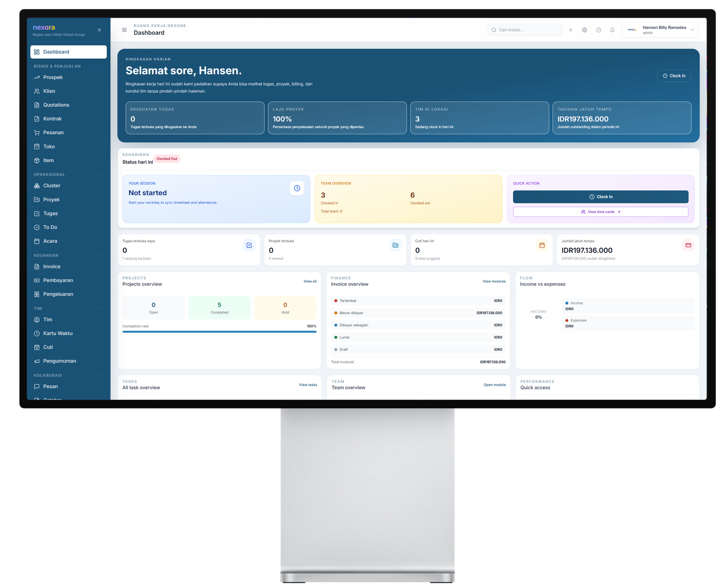Click the Draft invoice row
The width and height of the screenshot is (722, 588).
418,349
